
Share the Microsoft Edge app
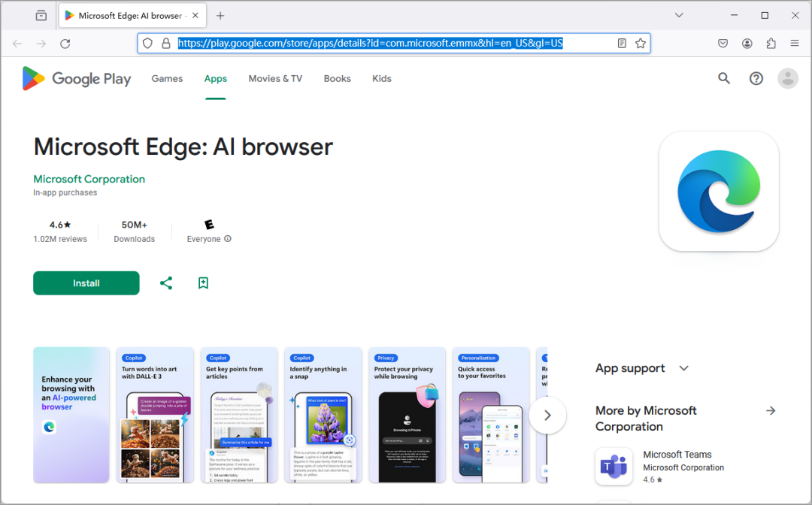pos(166,283)
